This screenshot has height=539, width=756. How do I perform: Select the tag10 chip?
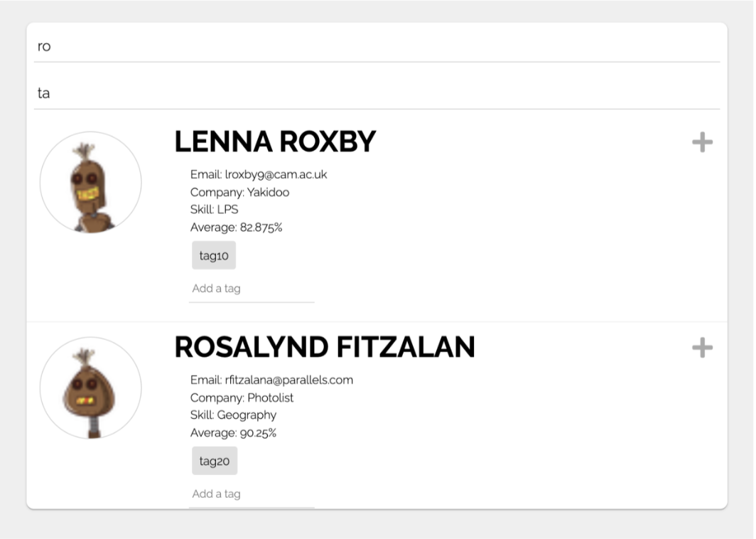click(214, 256)
